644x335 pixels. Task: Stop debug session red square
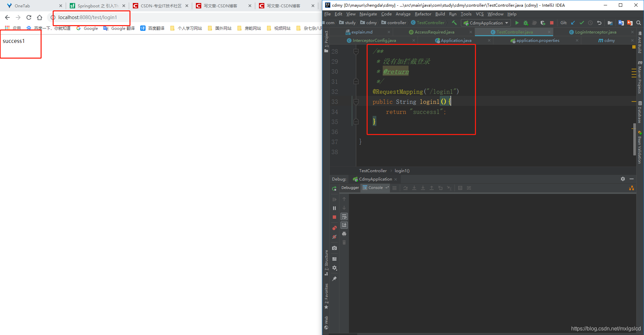334,217
